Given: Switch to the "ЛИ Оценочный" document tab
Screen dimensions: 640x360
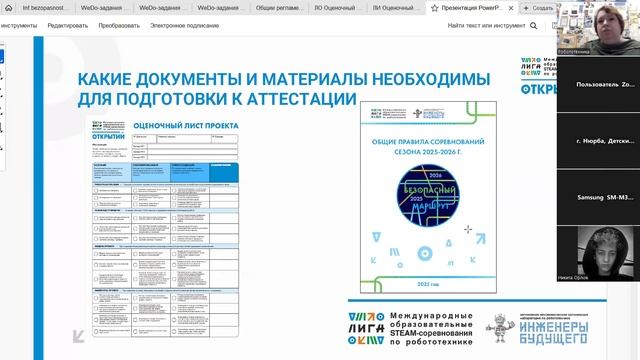Looking at the screenshot, I should point(396,8).
